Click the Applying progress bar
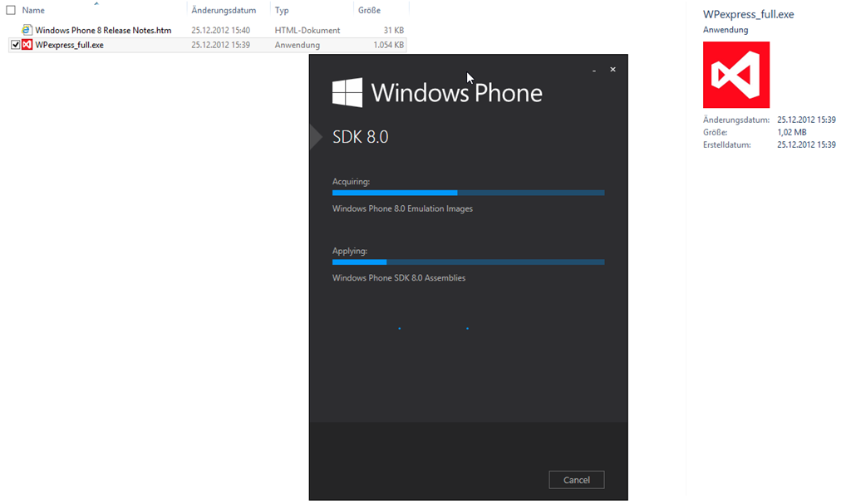The width and height of the screenshot is (851, 504). click(468, 262)
